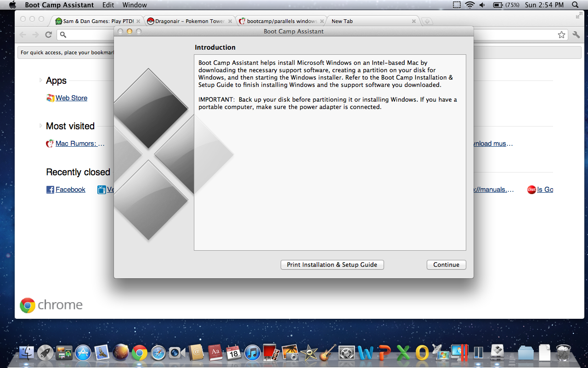The width and height of the screenshot is (588, 368).
Task: Open Launchpad from the Dock
Action: [x=45, y=353]
